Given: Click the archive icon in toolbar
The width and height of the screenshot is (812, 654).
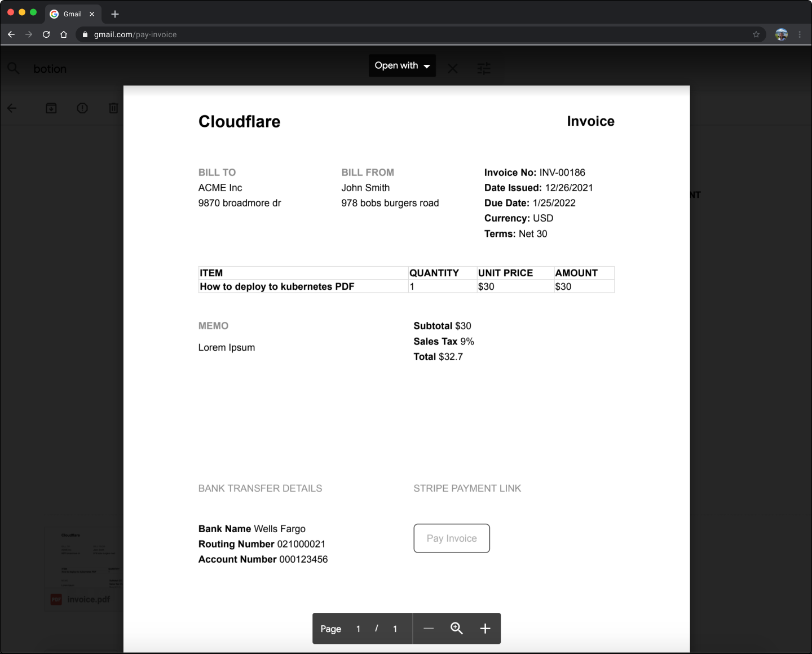Looking at the screenshot, I should (x=51, y=108).
